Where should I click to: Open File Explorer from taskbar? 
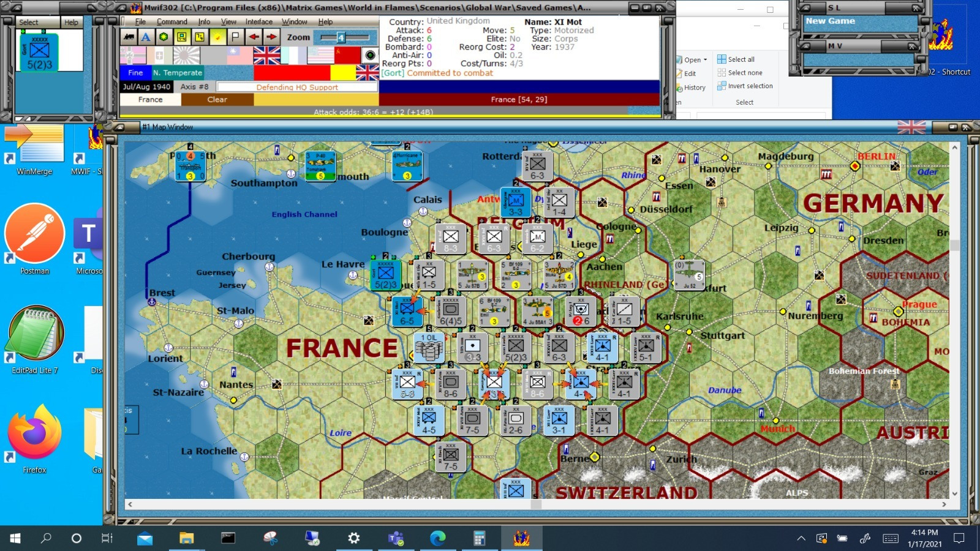tap(186, 538)
